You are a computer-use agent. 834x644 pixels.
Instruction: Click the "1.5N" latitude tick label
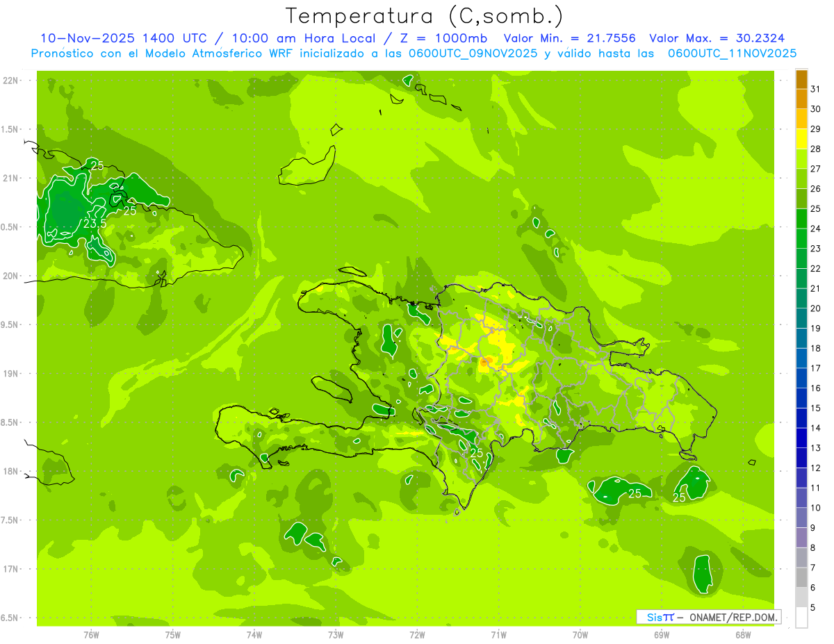tap(10, 129)
